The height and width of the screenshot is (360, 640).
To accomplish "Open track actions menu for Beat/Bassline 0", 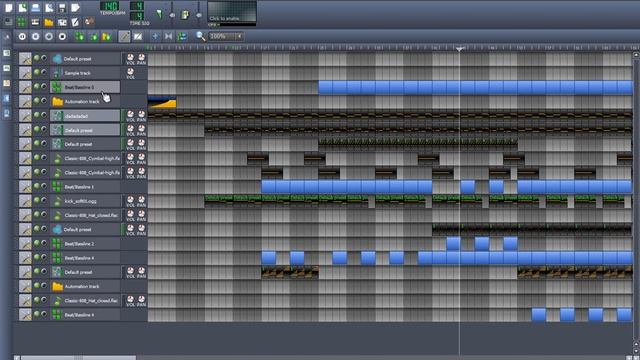I will pos(25,87).
